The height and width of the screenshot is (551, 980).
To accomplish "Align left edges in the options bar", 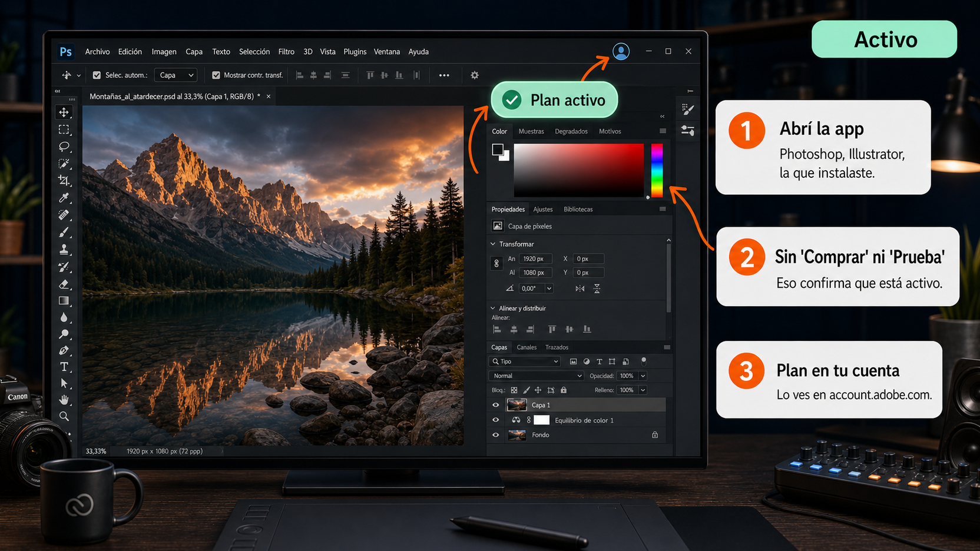I will [300, 75].
